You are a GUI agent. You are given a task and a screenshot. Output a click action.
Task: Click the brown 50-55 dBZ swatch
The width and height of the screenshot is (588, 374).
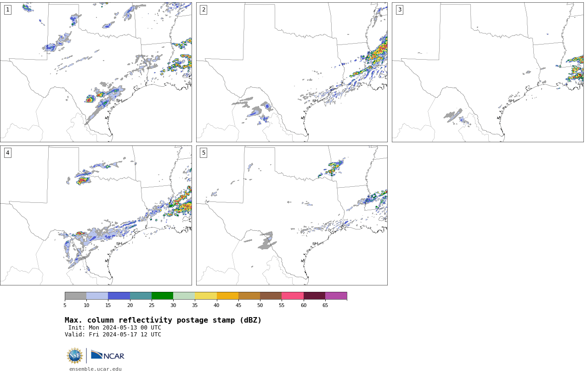[x=271, y=296]
